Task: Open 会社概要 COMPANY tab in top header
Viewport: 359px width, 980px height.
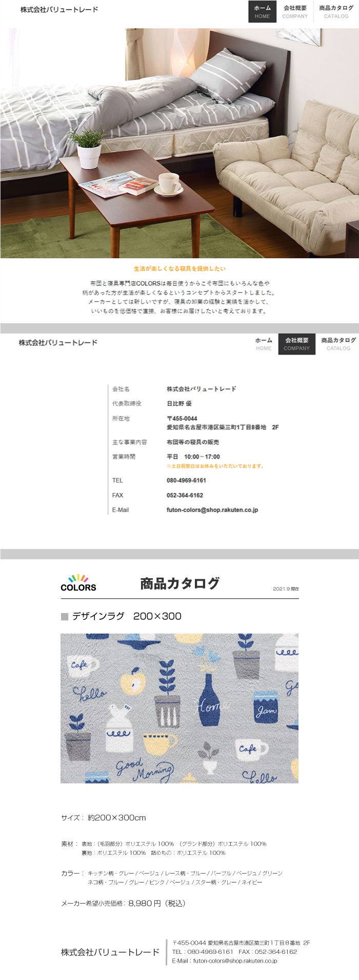Action: 295,12
